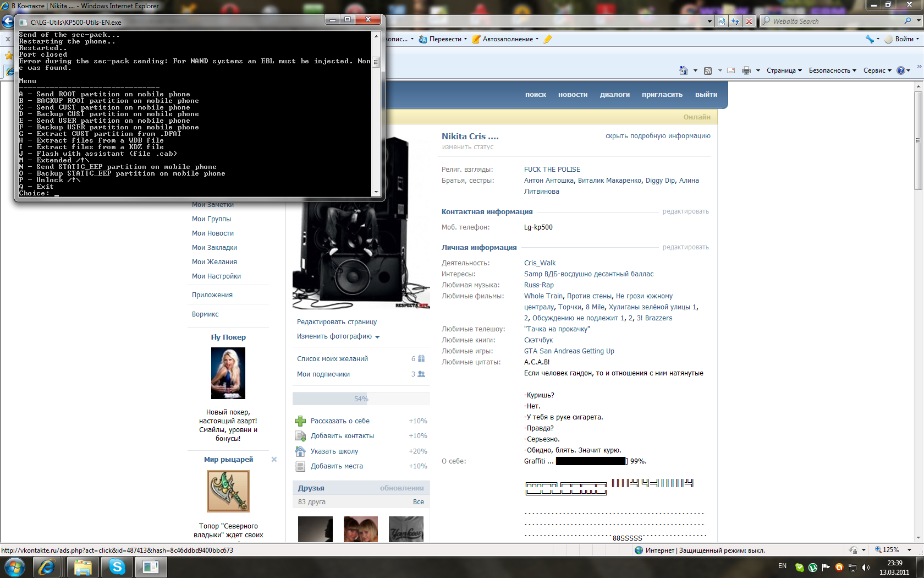
Task: Click the blue Help question mark icon
Action: click(x=901, y=70)
